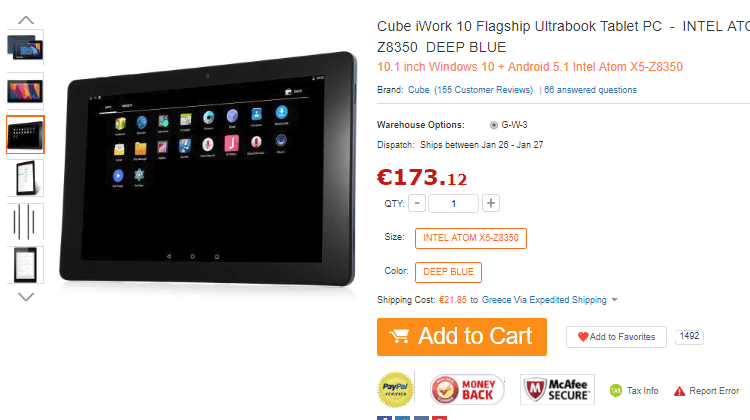Open the Cube brand link
This screenshot has height=420, width=750.
click(419, 90)
